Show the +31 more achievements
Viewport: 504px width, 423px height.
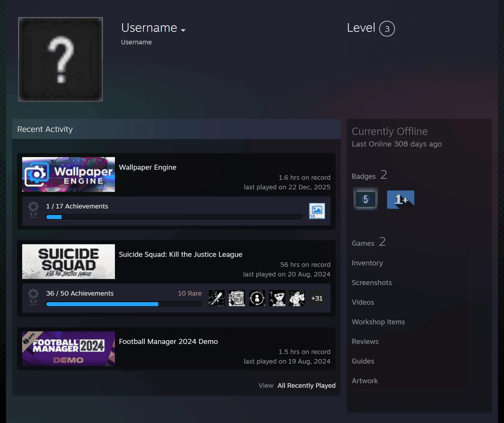click(317, 298)
